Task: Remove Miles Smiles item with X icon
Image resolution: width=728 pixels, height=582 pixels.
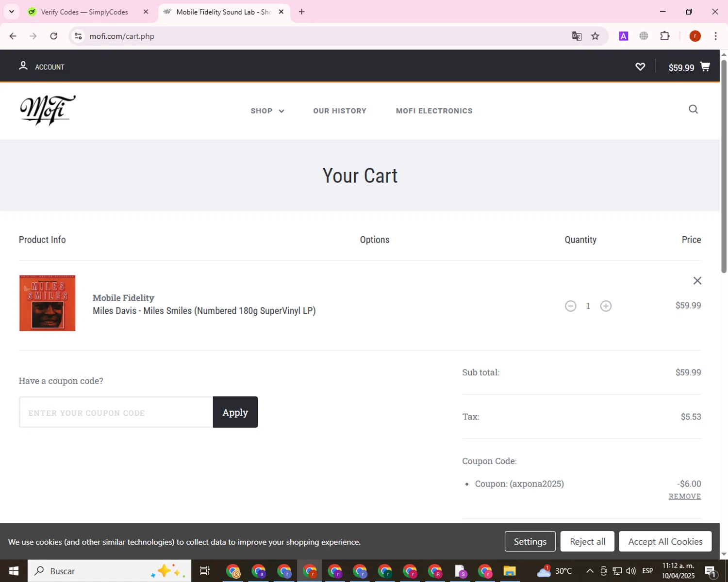Action: [x=697, y=281]
